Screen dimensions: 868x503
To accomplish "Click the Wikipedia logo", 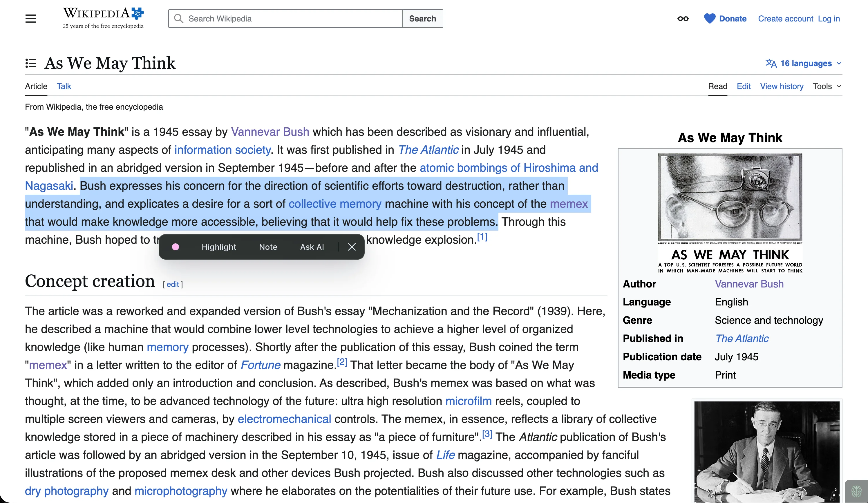I will pyautogui.click(x=103, y=18).
